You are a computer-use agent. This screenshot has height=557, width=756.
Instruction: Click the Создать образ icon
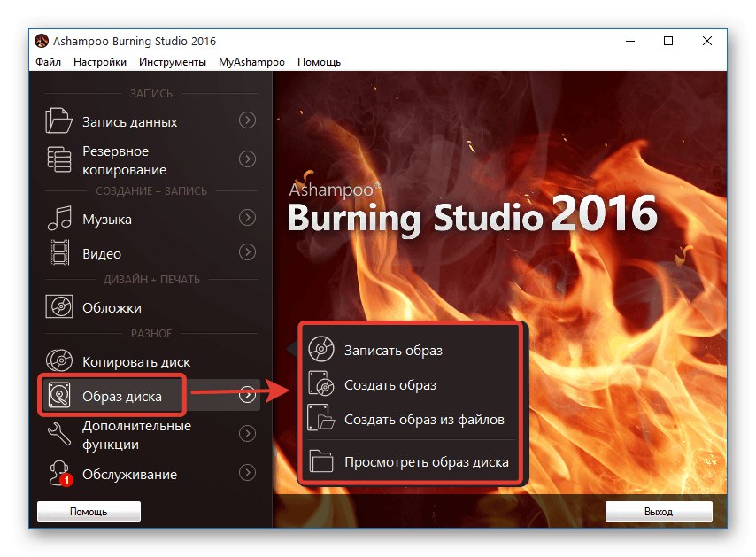321,383
